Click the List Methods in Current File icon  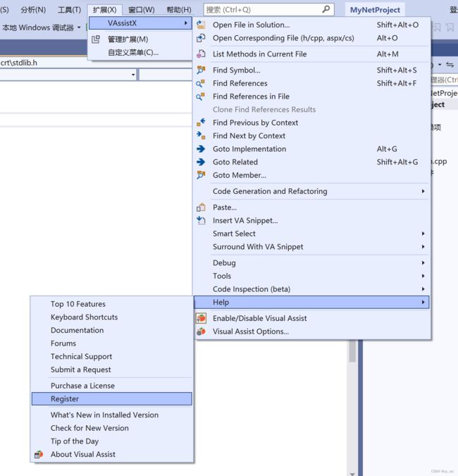pos(201,54)
